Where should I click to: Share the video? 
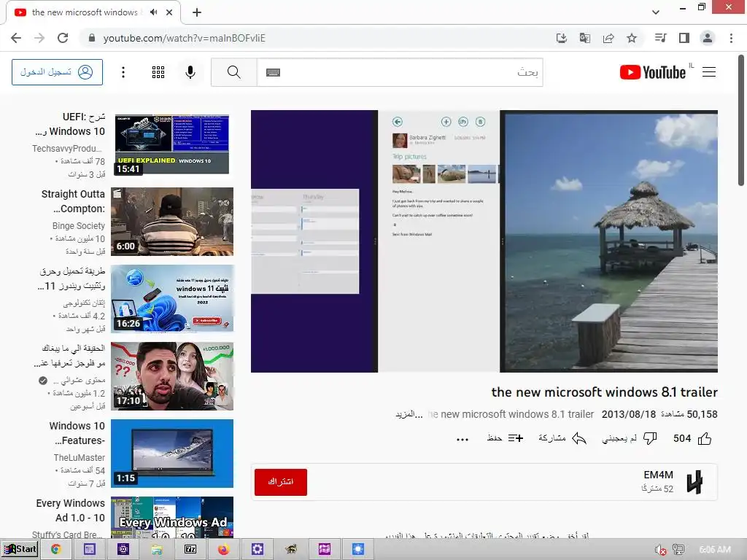562,438
